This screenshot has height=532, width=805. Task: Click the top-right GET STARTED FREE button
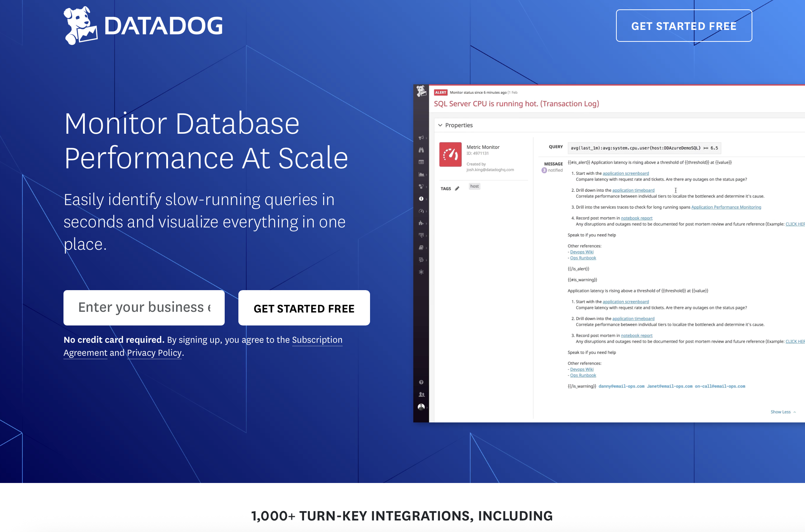click(684, 26)
